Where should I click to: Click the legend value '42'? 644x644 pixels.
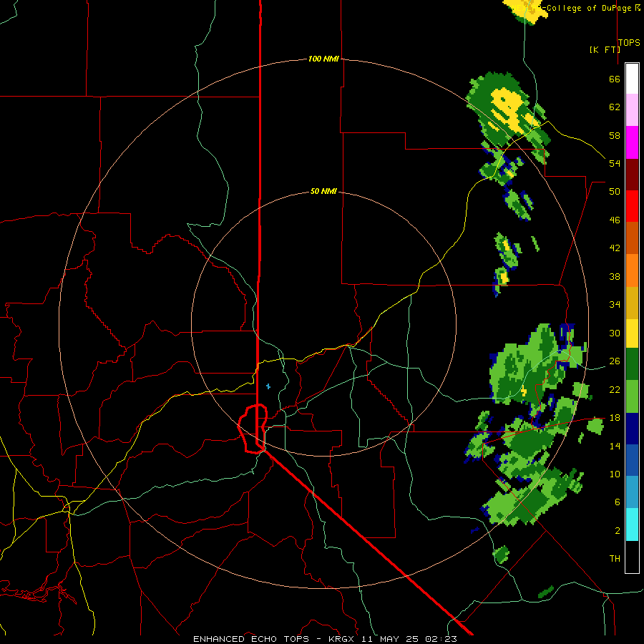[615, 248]
